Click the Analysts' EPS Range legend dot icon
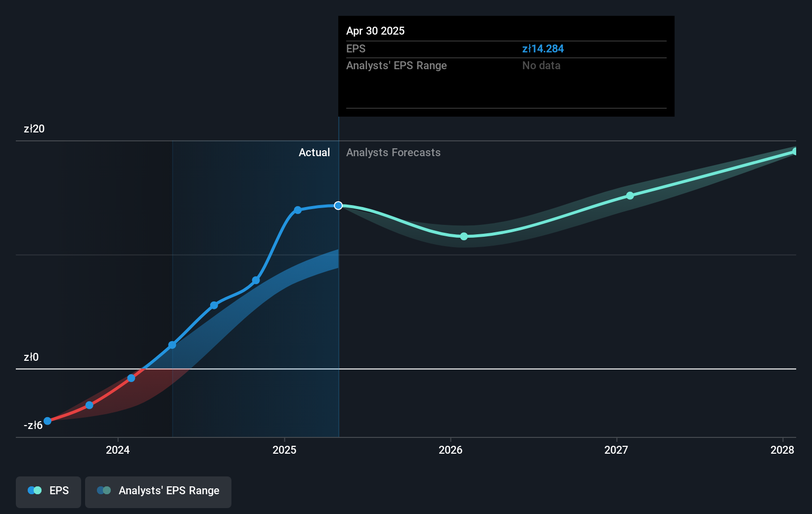This screenshot has height=514, width=812. (x=104, y=490)
